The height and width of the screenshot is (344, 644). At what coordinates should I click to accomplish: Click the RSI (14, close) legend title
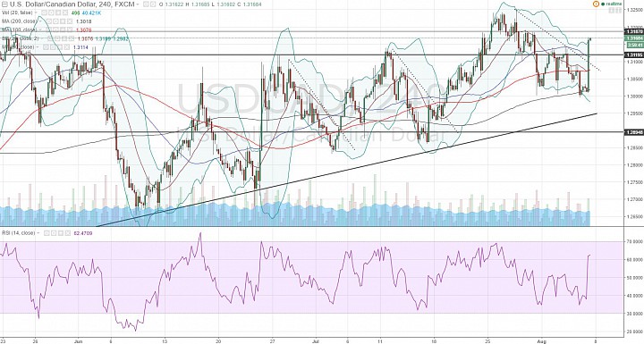19,232
